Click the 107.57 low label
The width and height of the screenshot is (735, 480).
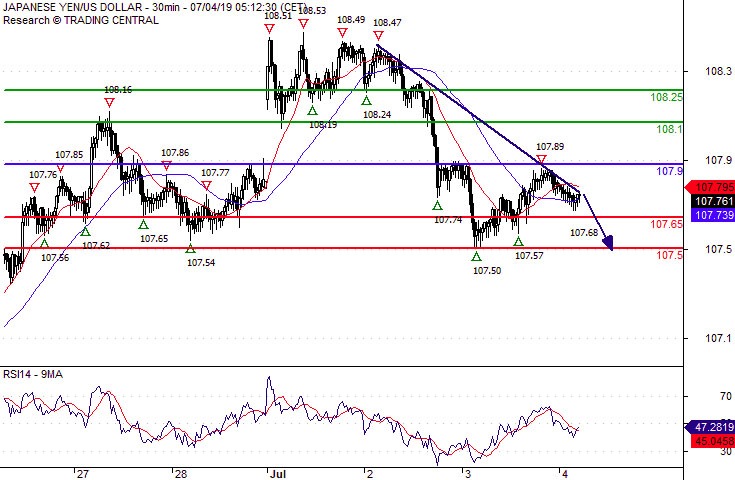(x=529, y=255)
